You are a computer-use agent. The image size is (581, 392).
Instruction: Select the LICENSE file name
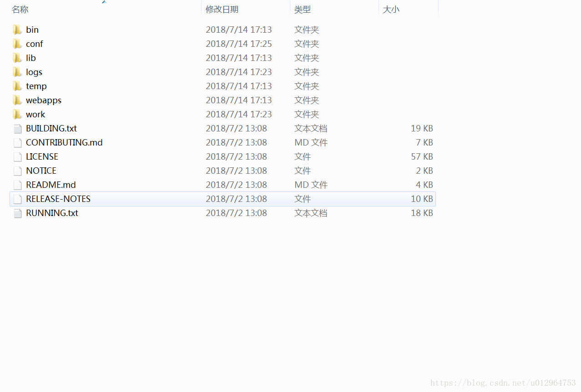pos(42,156)
